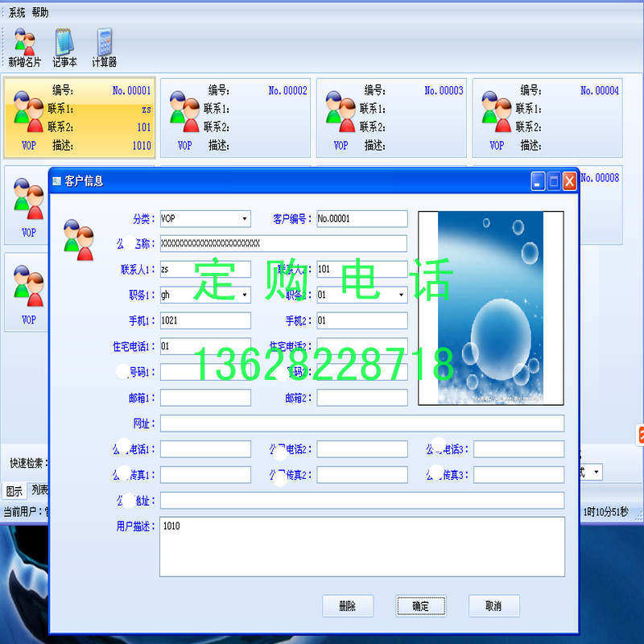Click the 住宅电话1 input field
Viewport: 644px width, 644px height.
coord(205,346)
